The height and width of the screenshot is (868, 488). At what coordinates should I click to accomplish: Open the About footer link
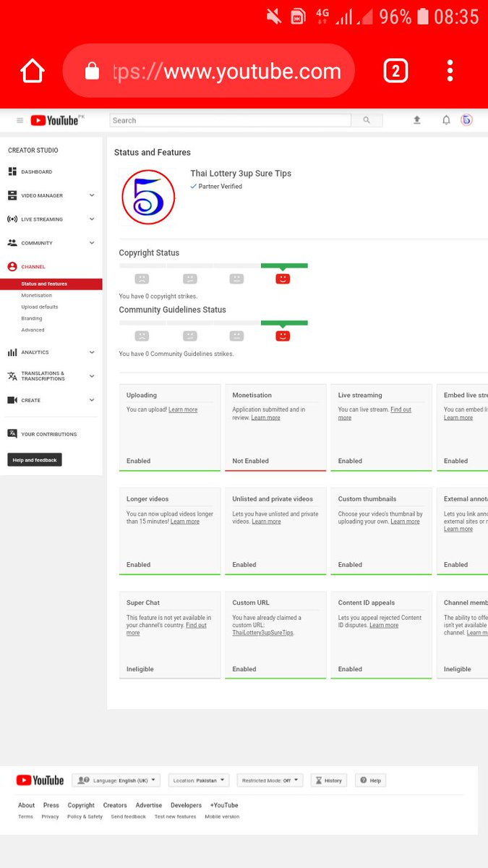26,805
